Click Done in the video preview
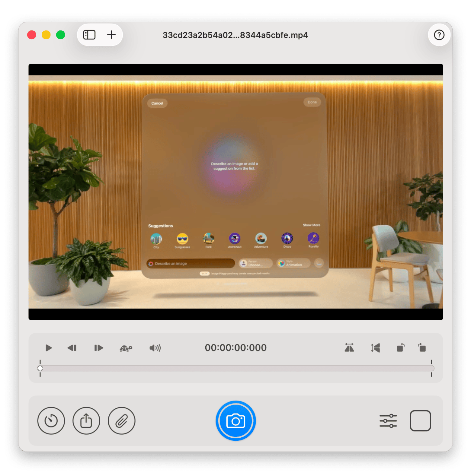471x476 pixels. pos(312,102)
